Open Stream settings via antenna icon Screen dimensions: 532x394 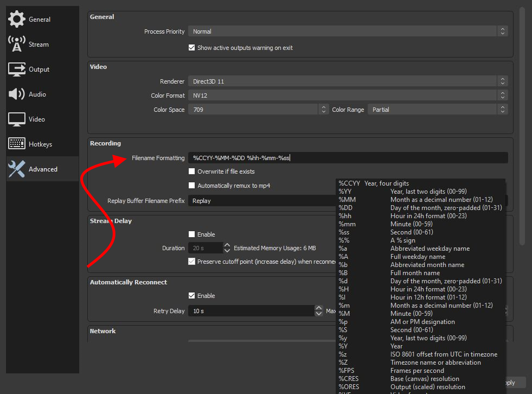click(17, 44)
